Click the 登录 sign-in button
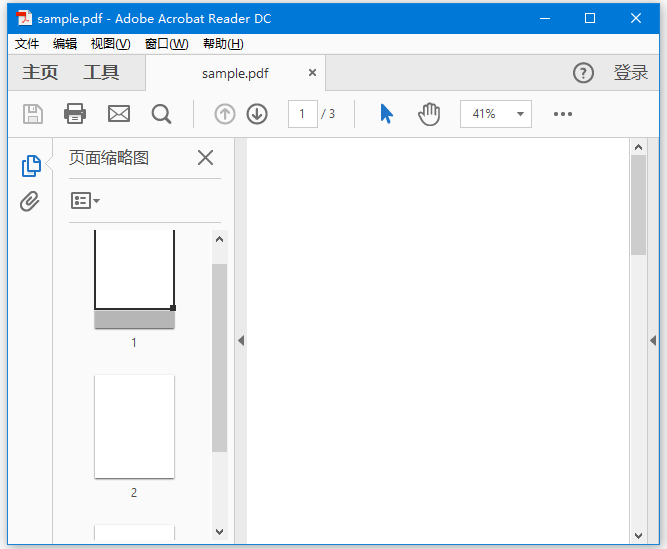The width and height of the screenshot is (667, 549). pyautogui.click(x=630, y=72)
